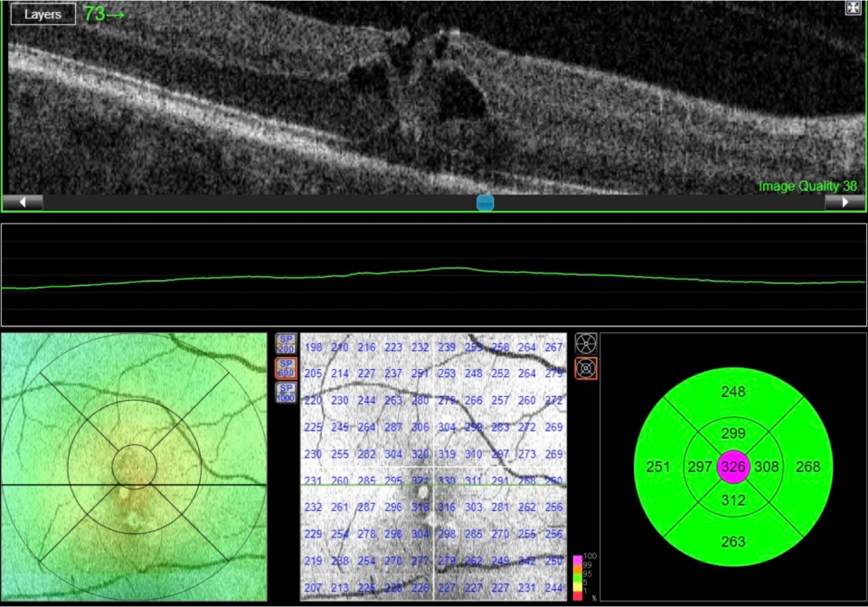Click left arrow to show previous scan

tap(23, 203)
